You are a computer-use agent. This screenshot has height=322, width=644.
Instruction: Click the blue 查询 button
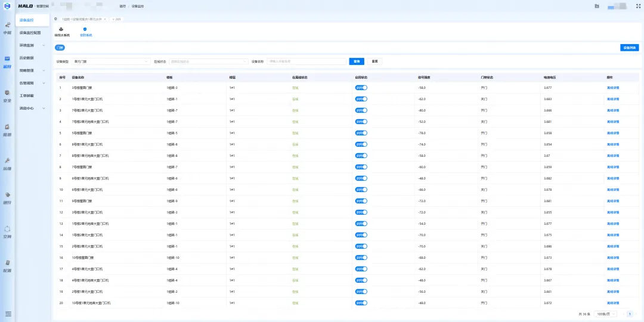357,61
